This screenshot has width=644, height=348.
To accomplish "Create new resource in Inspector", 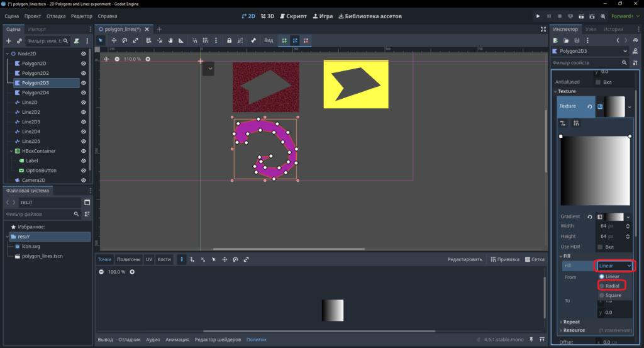I will (x=555, y=40).
